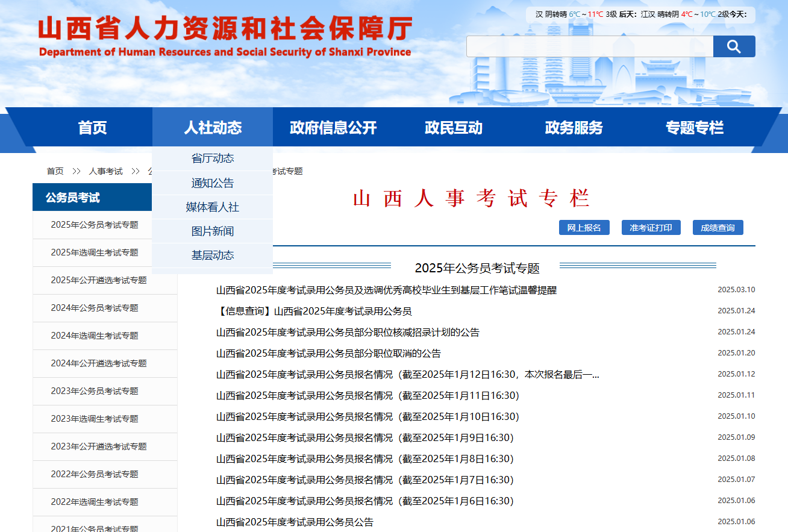Open the 笔试温馨提醒 announcement link

(x=386, y=290)
